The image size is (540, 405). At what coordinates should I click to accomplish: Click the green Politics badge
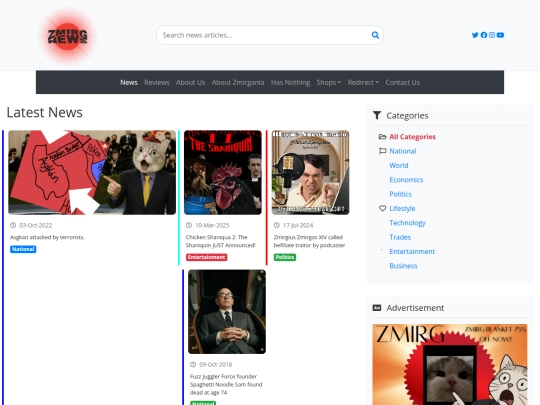[285, 257]
